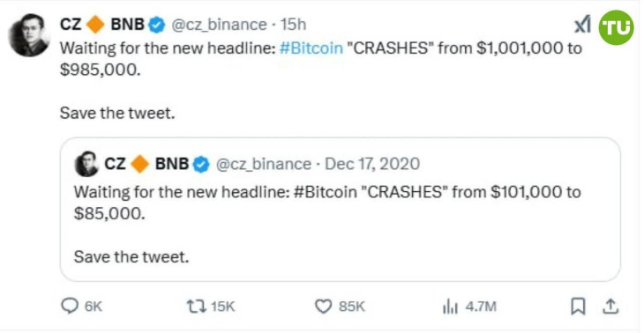644x333 pixels.
Task: Open the quoted tweet about $101,000 crash
Action: [x=340, y=210]
